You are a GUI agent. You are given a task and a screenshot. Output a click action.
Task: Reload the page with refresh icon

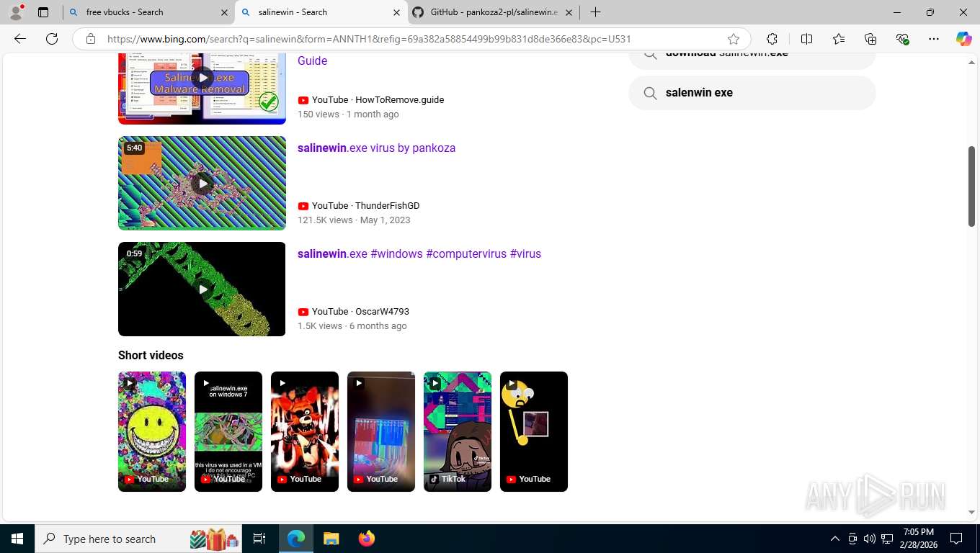point(52,39)
